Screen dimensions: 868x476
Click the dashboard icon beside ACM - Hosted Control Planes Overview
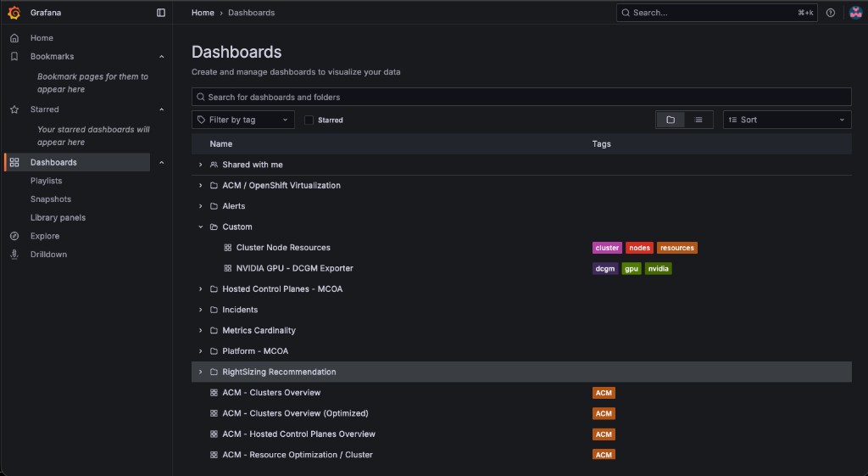[214, 434]
